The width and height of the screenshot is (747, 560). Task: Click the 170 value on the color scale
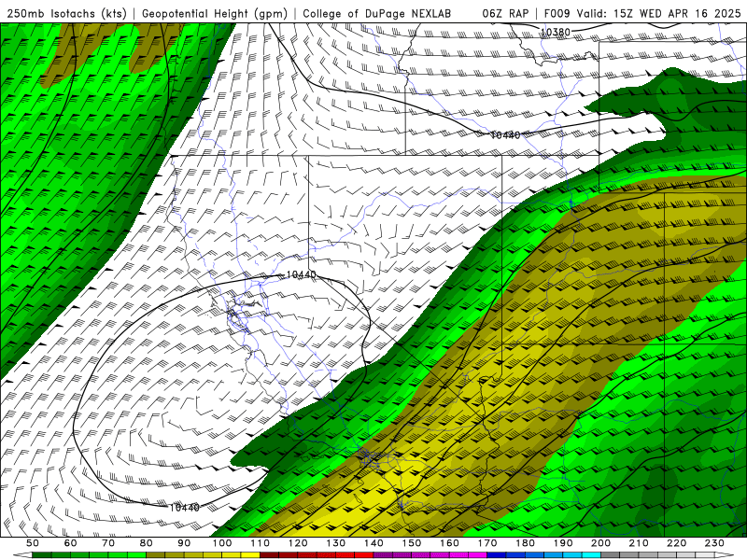tap(487, 543)
